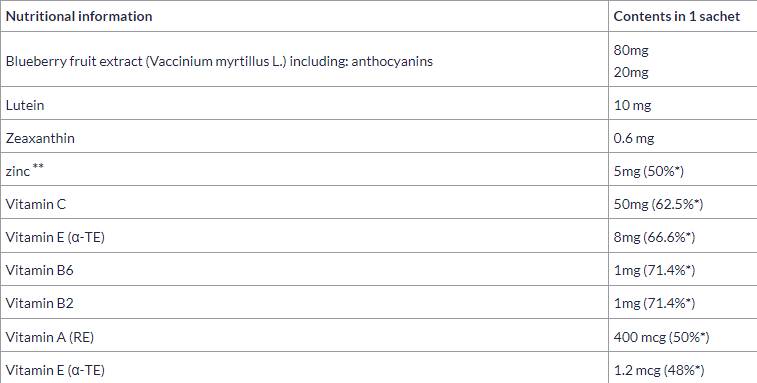
Task: Select the Blueberry fruit extract row label
Action: (x=219, y=61)
